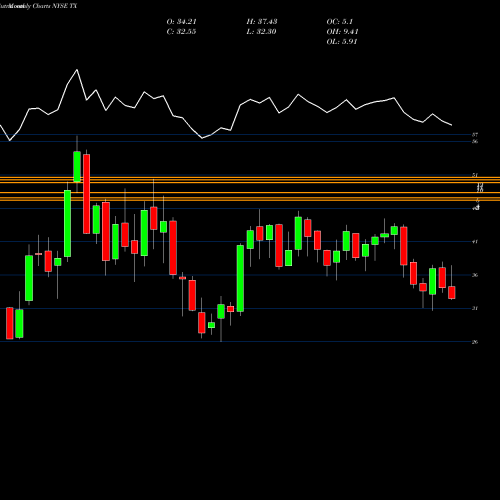Click the price axis label 57
This screenshot has height=500, width=500.
[x=475, y=135]
